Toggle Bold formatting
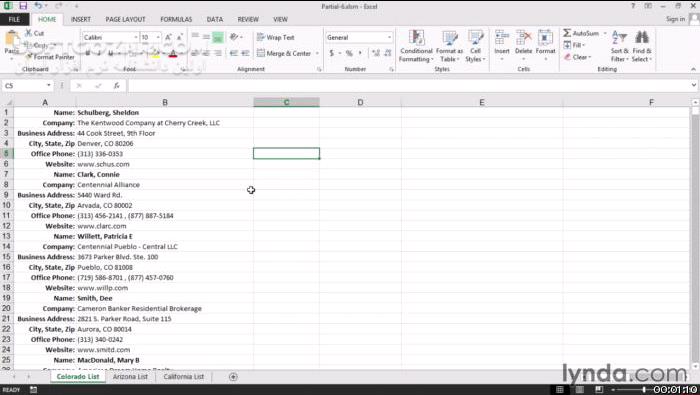 [88, 54]
